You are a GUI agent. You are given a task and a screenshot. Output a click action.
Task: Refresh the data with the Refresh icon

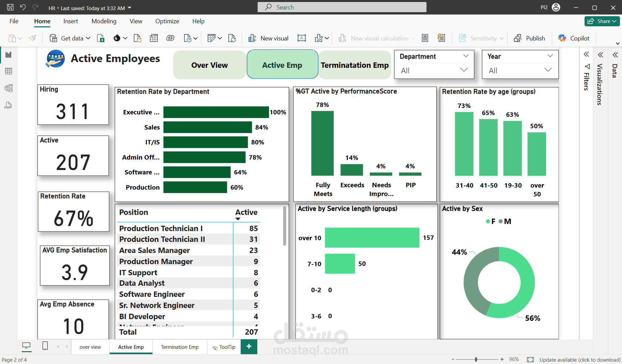pos(232,38)
